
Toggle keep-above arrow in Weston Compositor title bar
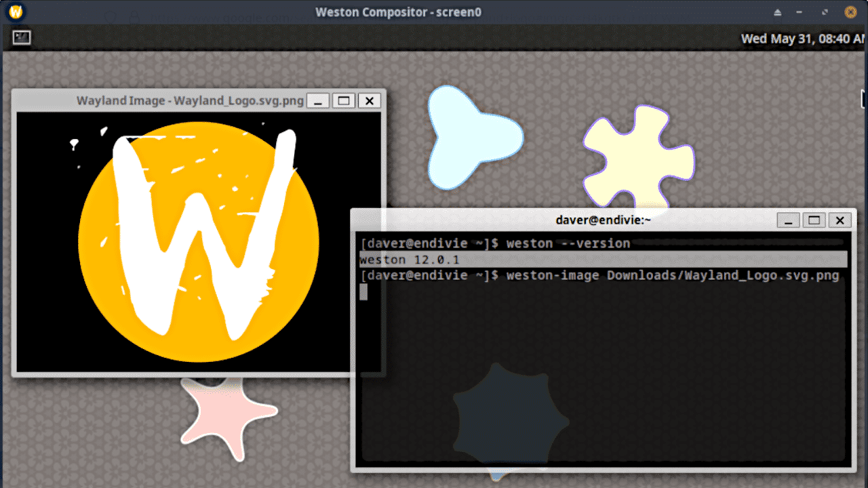[778, 12]
